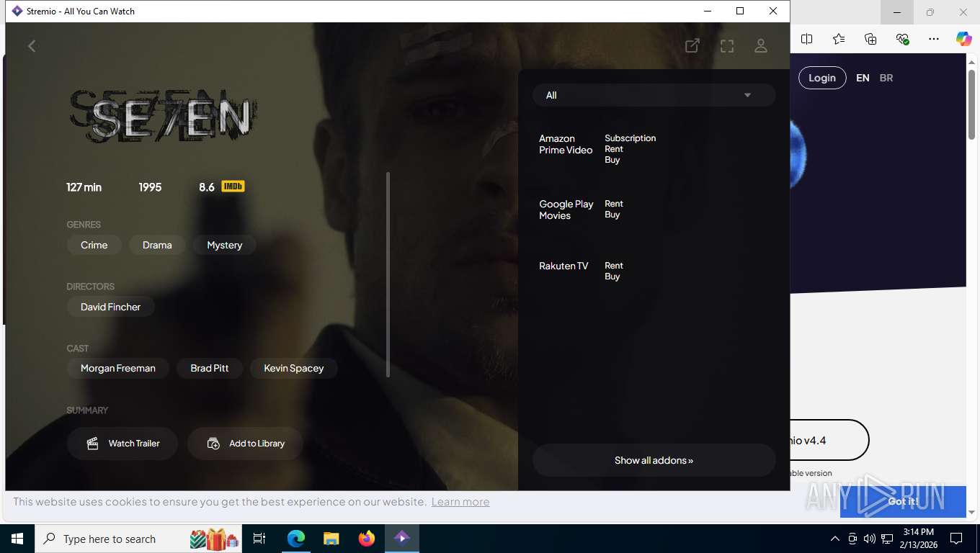980x553 pixels.
Task: Click Show all addons button
Action: 654,460
